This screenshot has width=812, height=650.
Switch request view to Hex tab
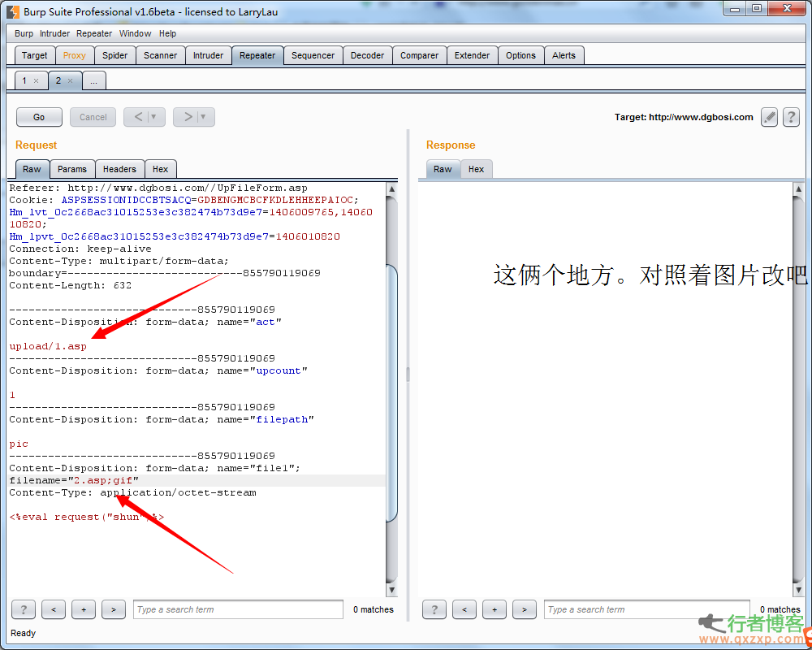(161, 169)
